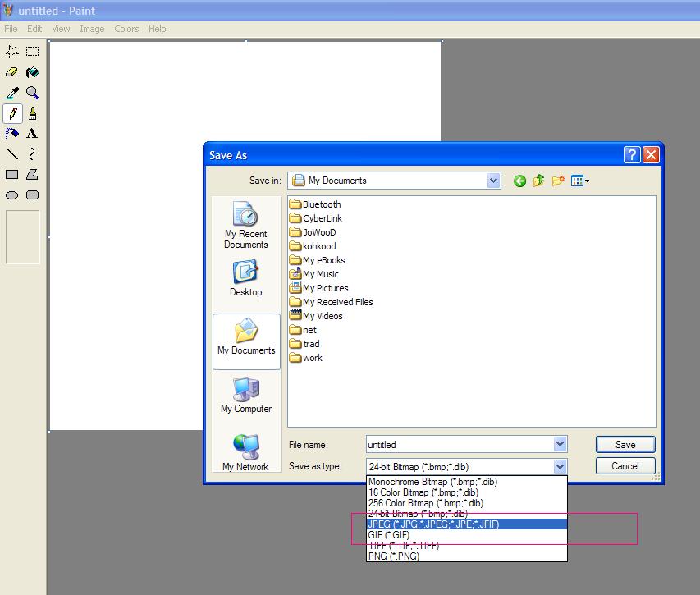This screenshot has width=700, height=595.
Task: Pick the Rectangle shape tool
Action: [12, 175]
